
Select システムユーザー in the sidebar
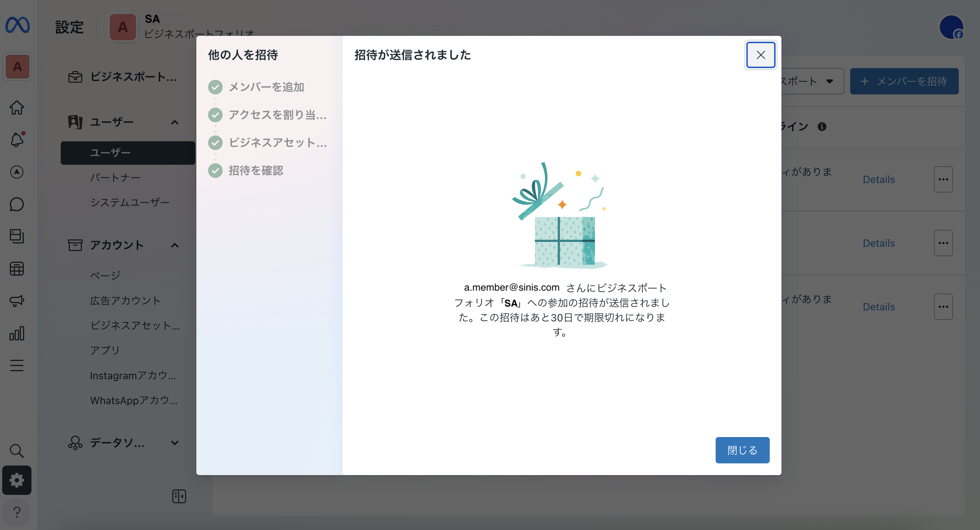click(130, 202)
